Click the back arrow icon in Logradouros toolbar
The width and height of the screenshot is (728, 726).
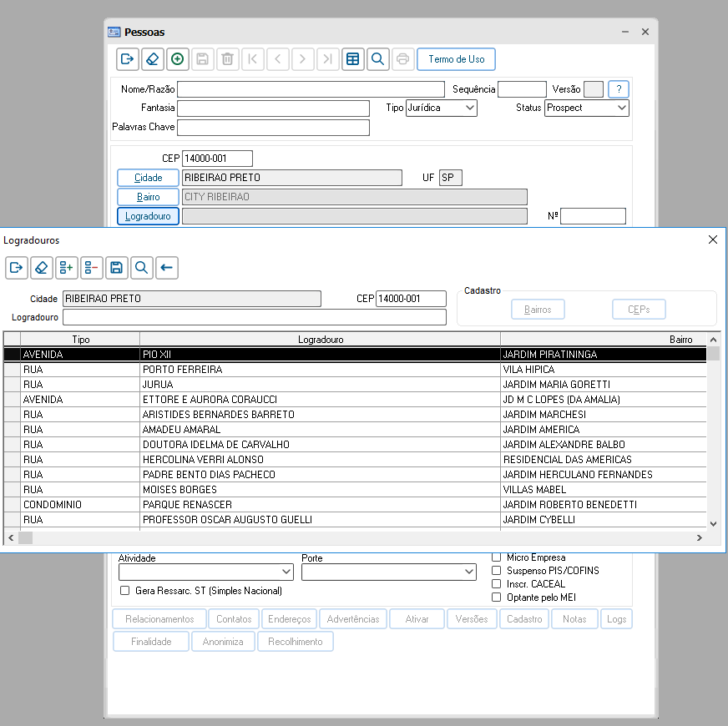[167, 268]
